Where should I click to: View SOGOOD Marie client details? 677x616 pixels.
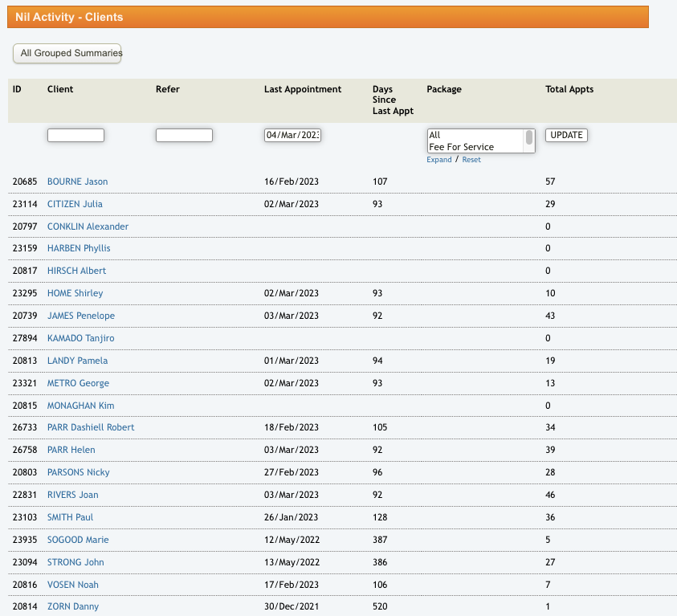(78, 540)
